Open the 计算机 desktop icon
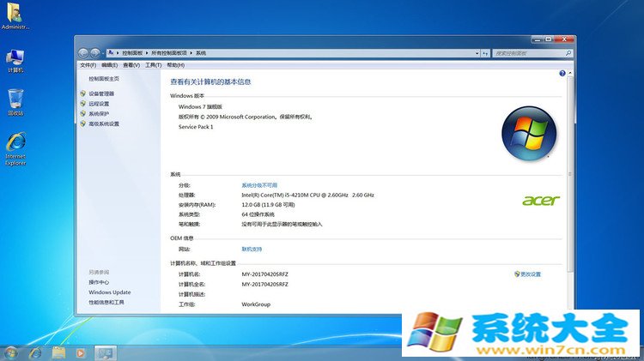This screenshot has height=361, width=644. (x=15, y=61)
